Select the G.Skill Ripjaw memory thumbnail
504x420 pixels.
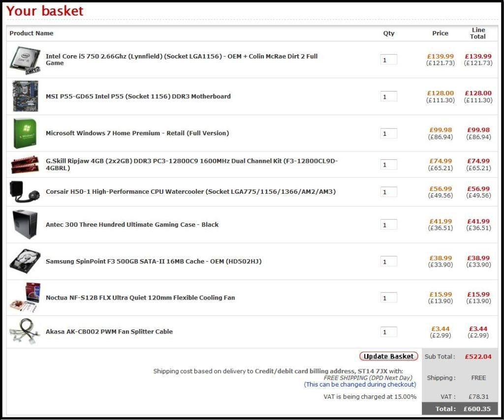[25, 164]
